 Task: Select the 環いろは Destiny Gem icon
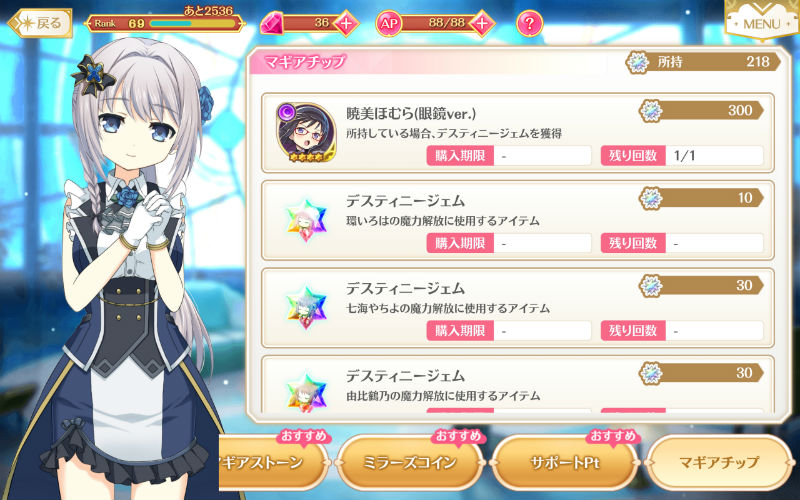306,220
